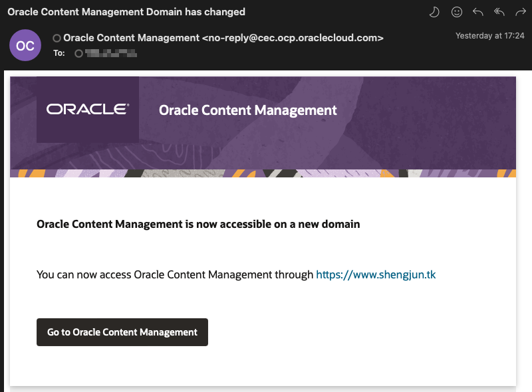Forward this email using the right arrow
Viewport: 532px width, 392px height.
pyautogui.click(x=521, y=13)
